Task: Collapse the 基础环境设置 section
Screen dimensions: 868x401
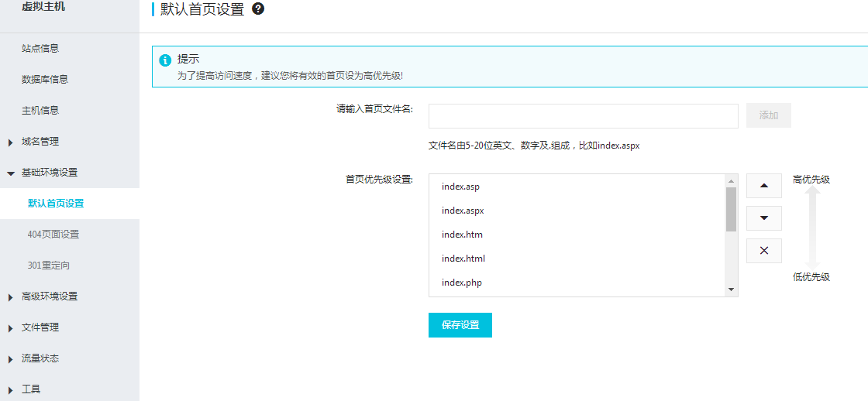Action: click(x=49, y=173)
